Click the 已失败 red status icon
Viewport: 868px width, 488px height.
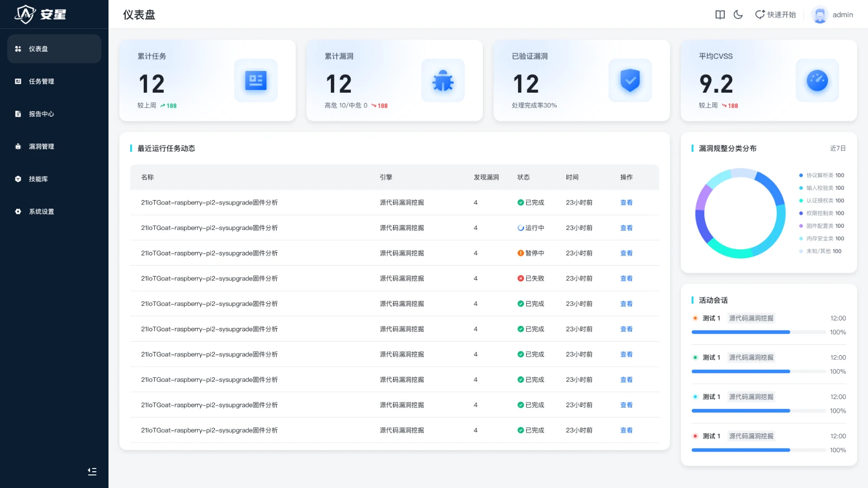click(520, 279)
